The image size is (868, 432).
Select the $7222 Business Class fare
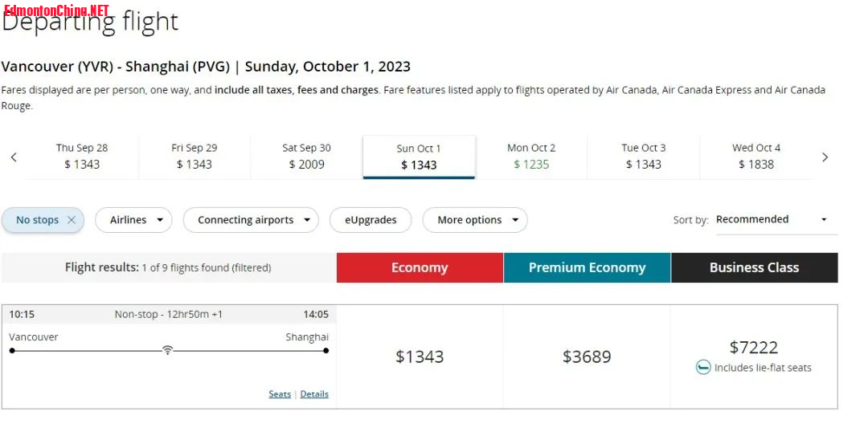pyautogui.click(x=754, y=357)
